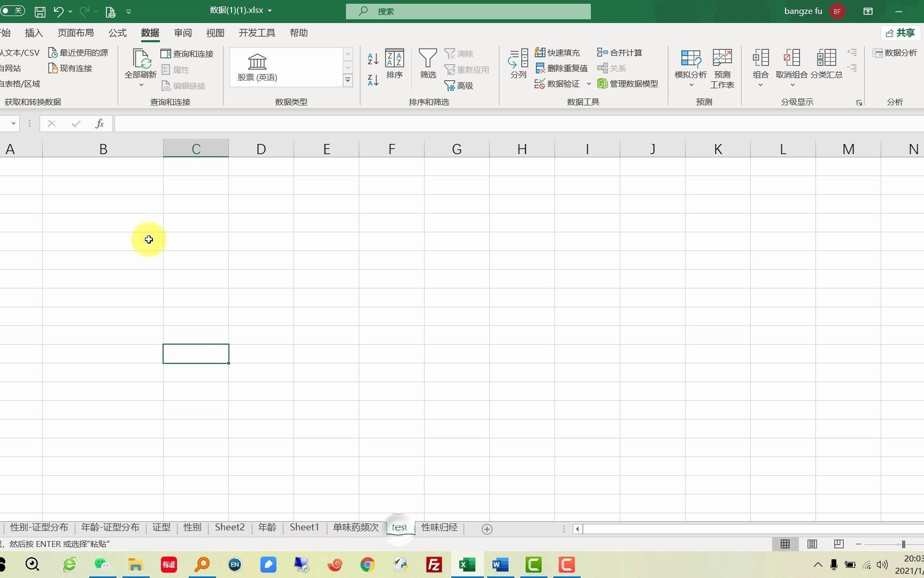Open Advanced filter options

click(459, 86)
